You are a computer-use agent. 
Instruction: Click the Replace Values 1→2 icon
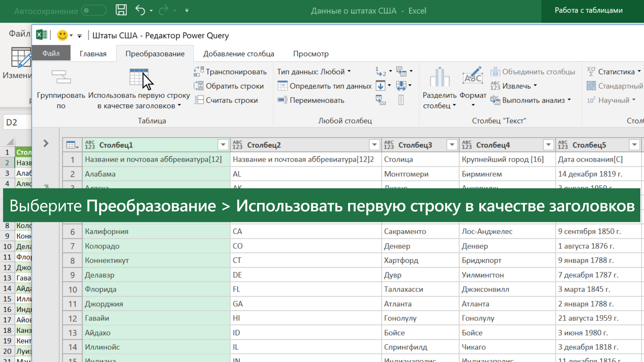click(381, 72)
